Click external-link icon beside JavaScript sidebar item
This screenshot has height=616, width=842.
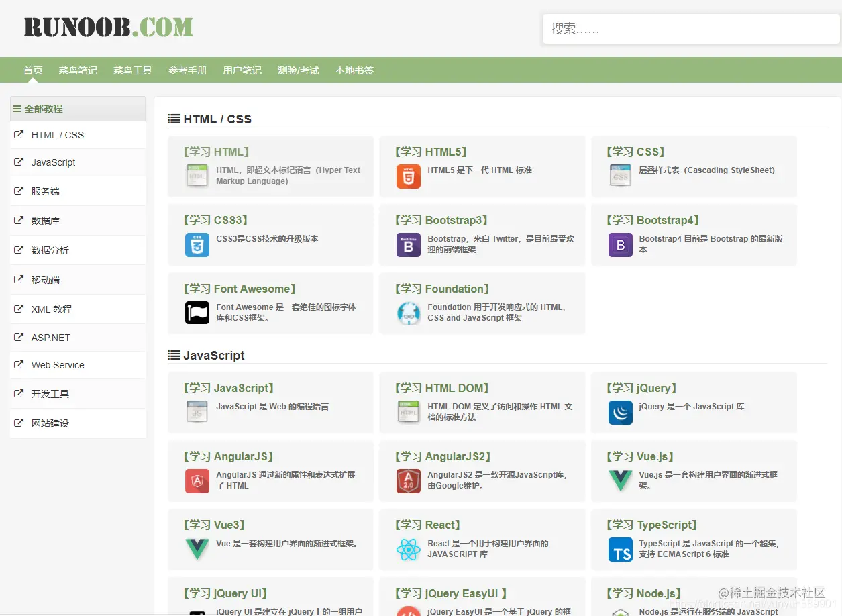click(x=19, y=162)
